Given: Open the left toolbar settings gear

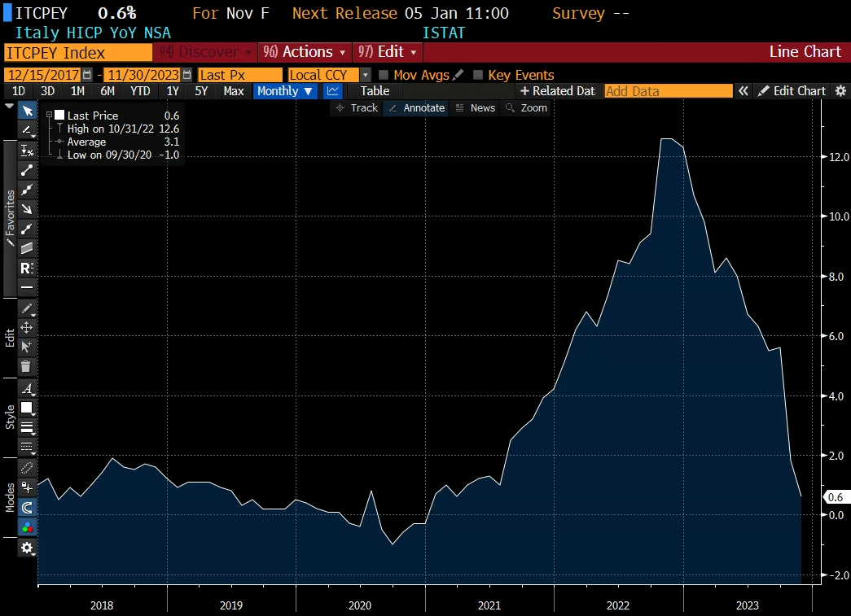Looking at the screenshot, I should pos(27,548).
